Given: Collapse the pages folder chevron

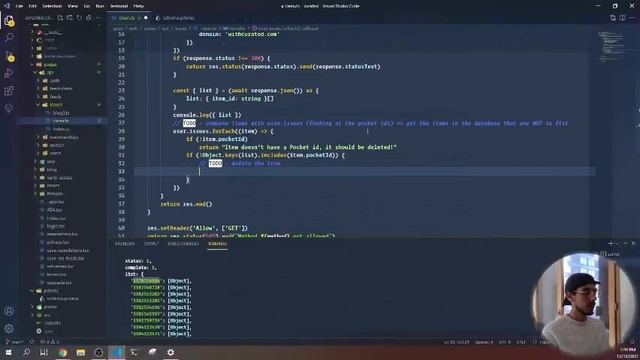Looking at the screenshot, I should pos(32,64).
